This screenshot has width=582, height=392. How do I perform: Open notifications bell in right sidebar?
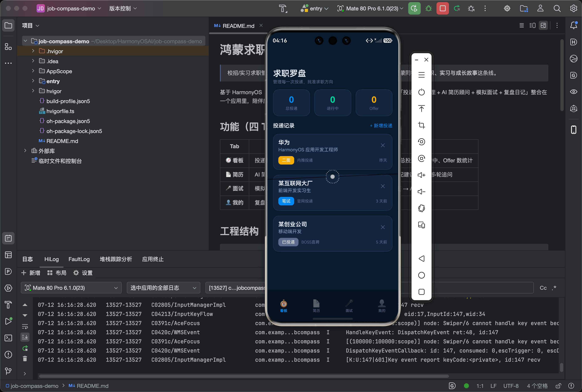573,25
